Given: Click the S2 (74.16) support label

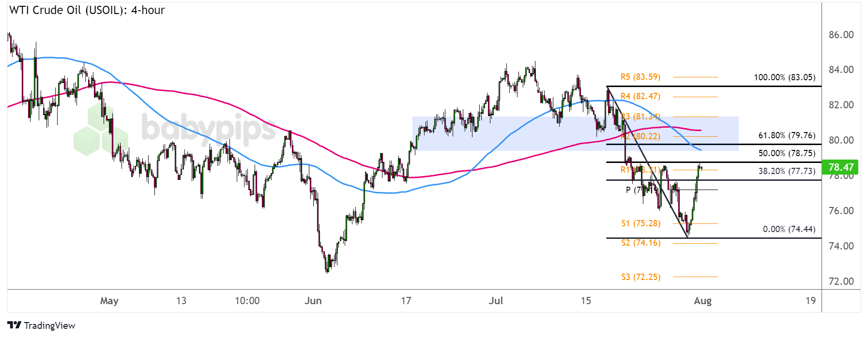Looking at the screenshot, I should click(x=640, y=243).
